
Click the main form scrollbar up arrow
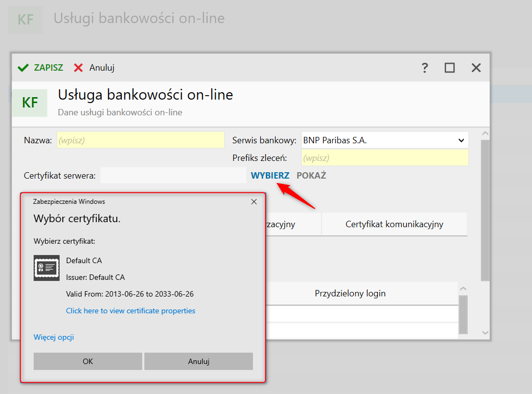click(485, 133)
